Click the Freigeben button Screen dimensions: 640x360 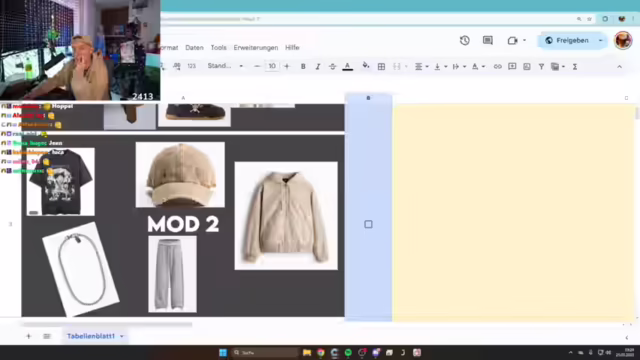[x=567, y=40]
